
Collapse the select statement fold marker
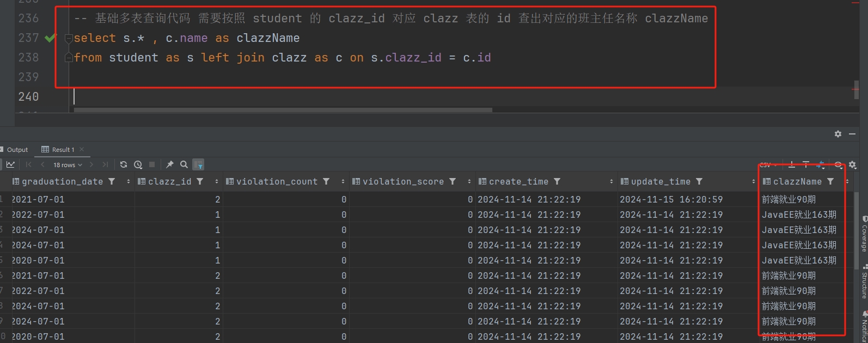[x=69, y=39]
